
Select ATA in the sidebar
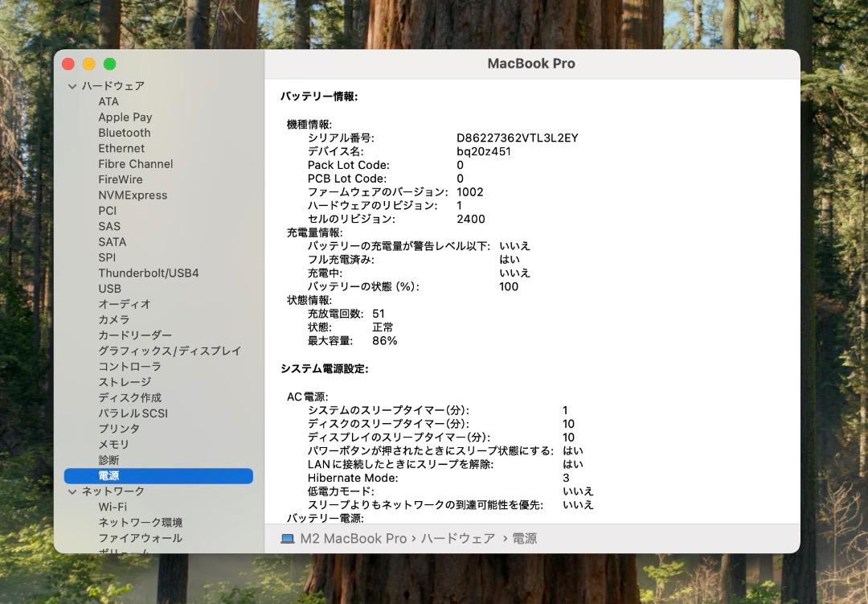[108, 101]
